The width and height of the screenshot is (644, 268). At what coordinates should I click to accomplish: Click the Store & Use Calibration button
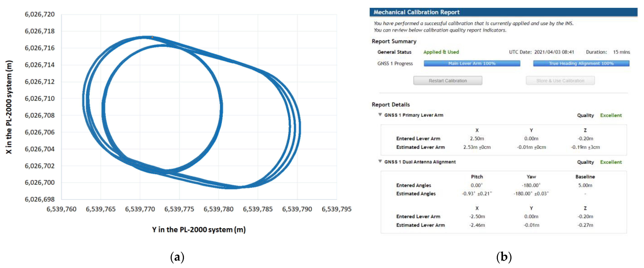pyautogui.click(x=560, y=81)
